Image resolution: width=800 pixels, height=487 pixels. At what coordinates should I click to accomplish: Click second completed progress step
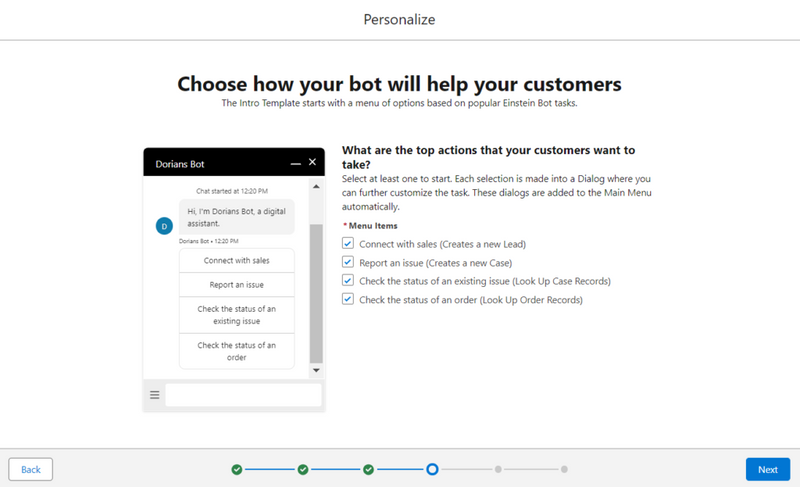point(303,469)
